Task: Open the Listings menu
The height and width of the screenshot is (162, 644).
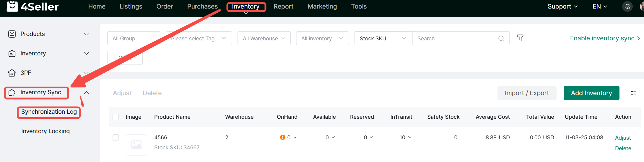Action: point(131,6)
